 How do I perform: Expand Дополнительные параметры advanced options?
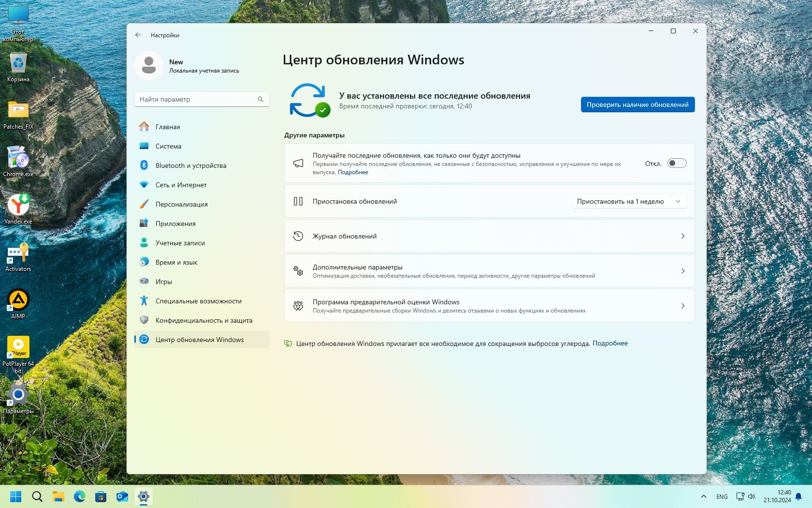pos(489,271)
